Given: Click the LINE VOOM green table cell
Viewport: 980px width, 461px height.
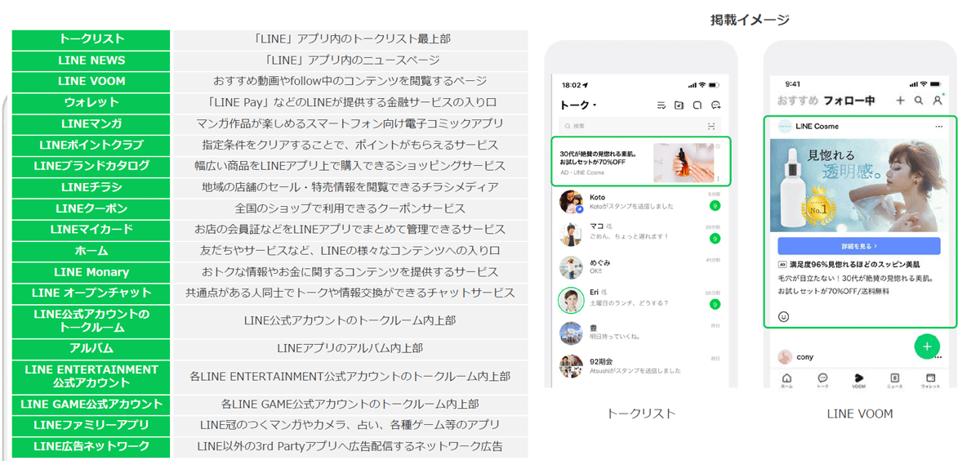Looking at the screenshot, I should tap(91, 82).
